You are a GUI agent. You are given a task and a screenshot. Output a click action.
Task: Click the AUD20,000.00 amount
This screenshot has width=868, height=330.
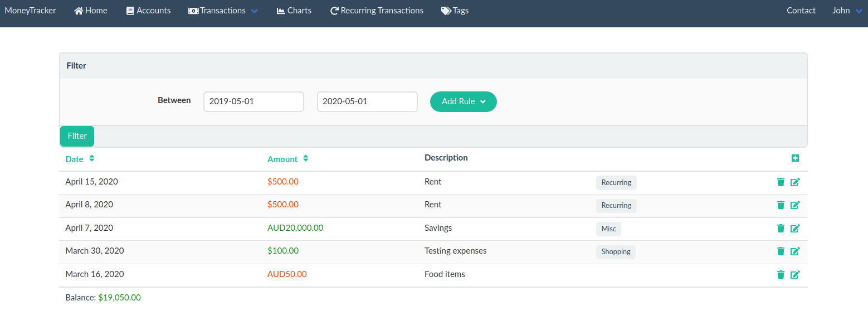(295, 228)
